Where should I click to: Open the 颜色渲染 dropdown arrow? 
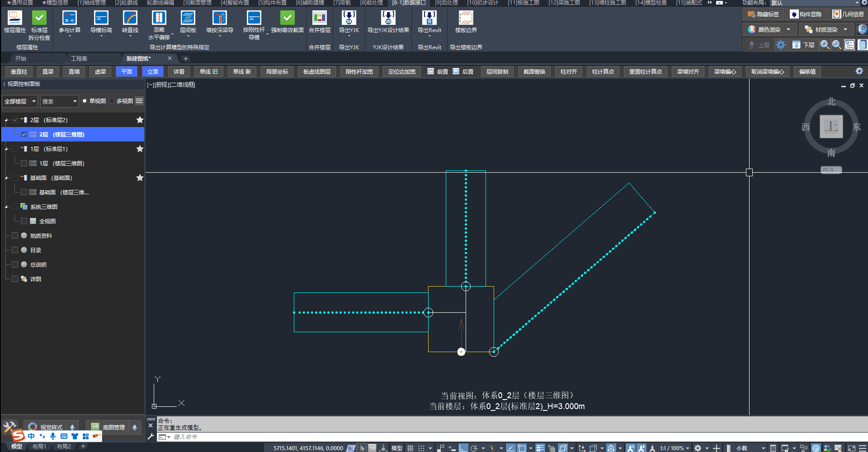pos(788,29)
